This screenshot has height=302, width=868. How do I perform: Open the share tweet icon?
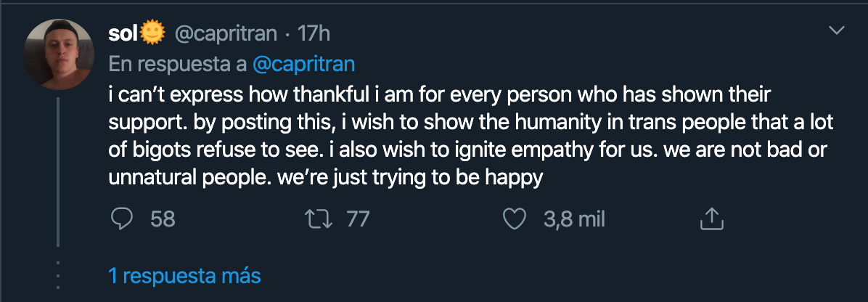[711, 219]
